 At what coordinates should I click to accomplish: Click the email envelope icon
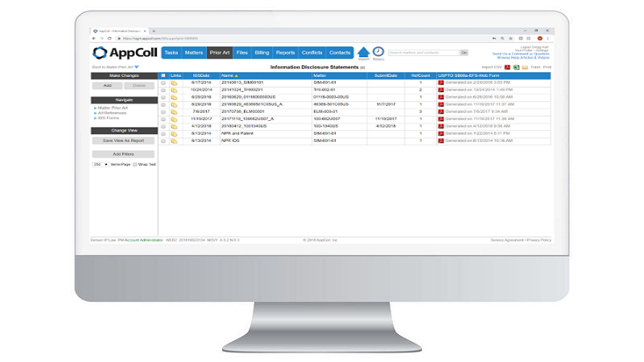[525, 67]
